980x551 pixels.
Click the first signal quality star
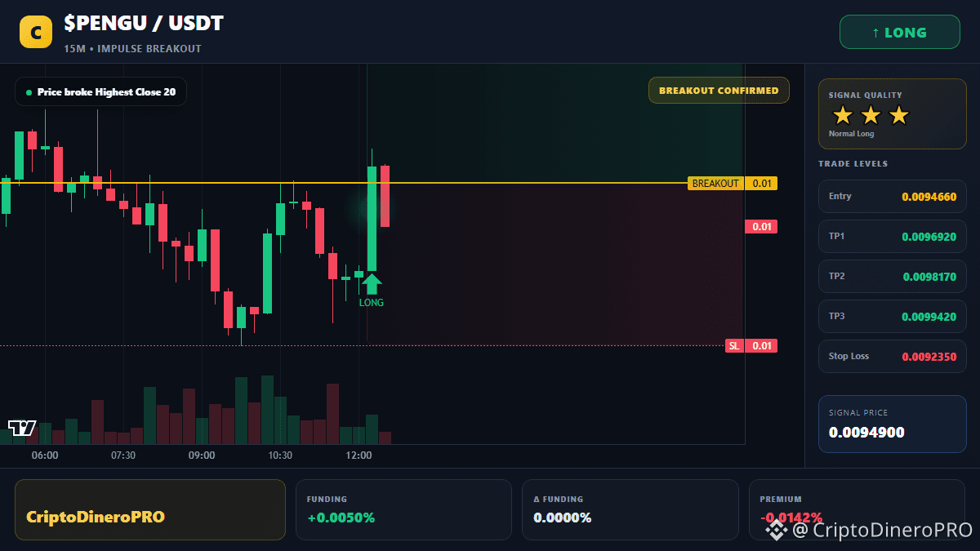pyautogui.click(x=843, y=115)
